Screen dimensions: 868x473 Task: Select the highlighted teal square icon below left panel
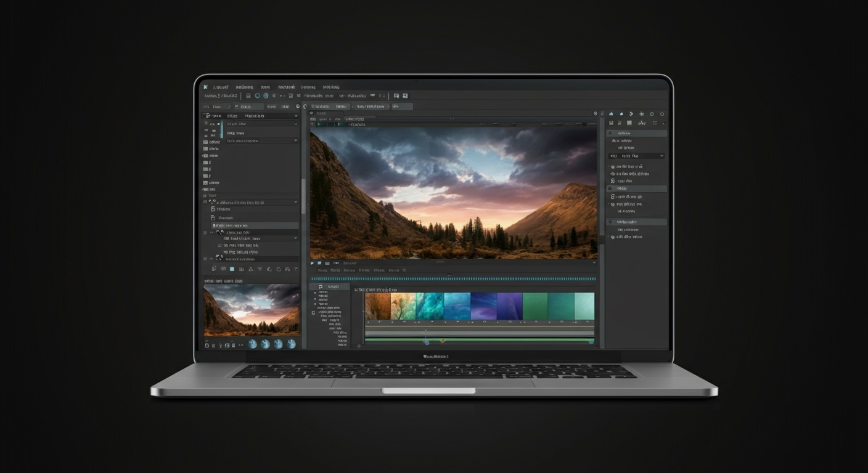[x=232, y=269]
